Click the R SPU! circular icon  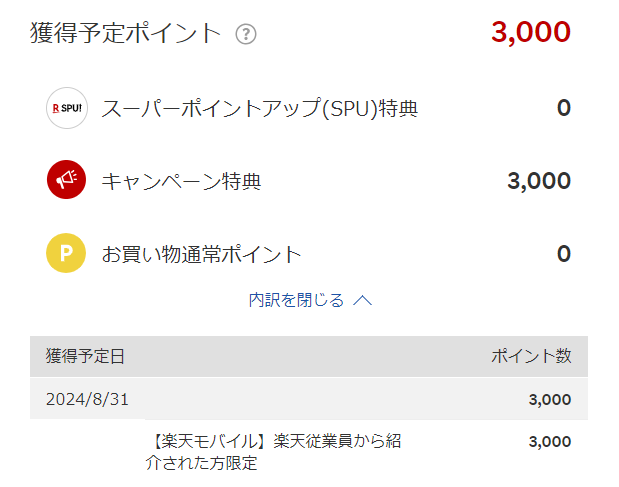click(67, 108)
